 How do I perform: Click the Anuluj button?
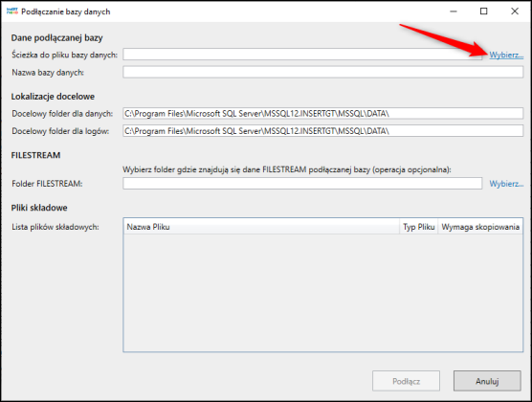point(487,381)
